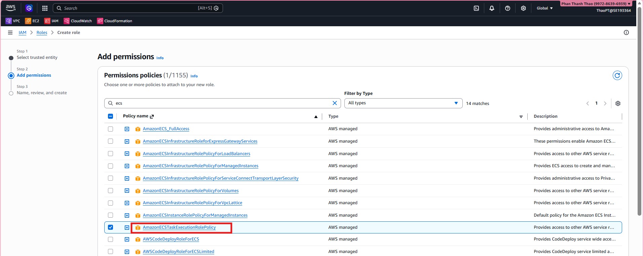Open the AmazonECSInfrastructureRolePolicyForLoadBalancers policy link
This screenshot has height=256, width=644.
point(196,154)
